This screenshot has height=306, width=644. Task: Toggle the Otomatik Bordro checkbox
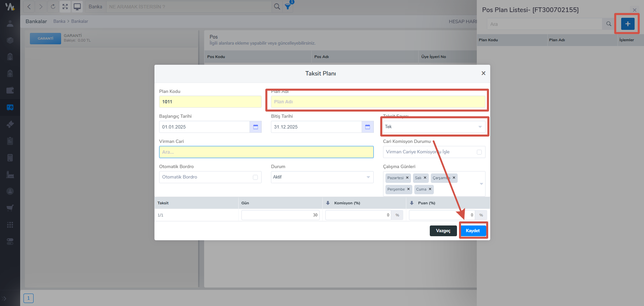(255, 177)
